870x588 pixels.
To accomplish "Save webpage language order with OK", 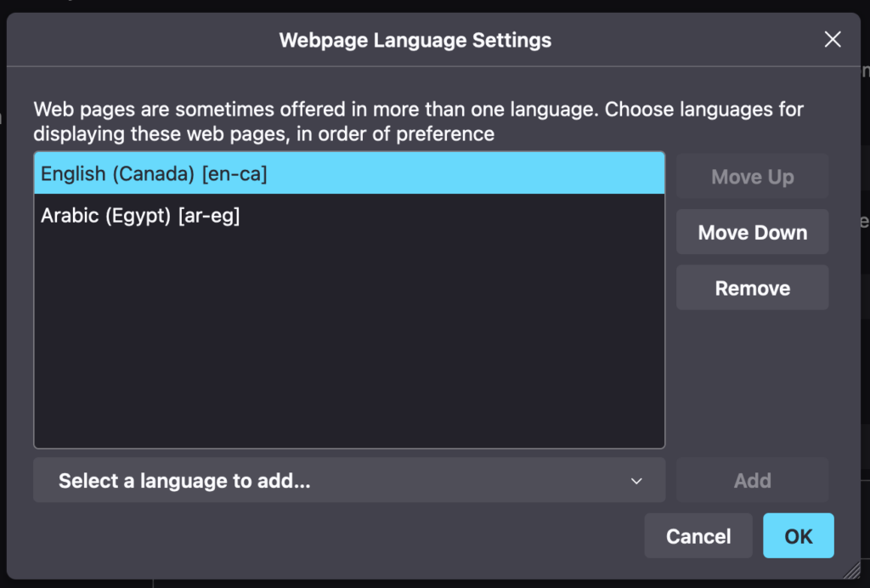I will [798, 535].
